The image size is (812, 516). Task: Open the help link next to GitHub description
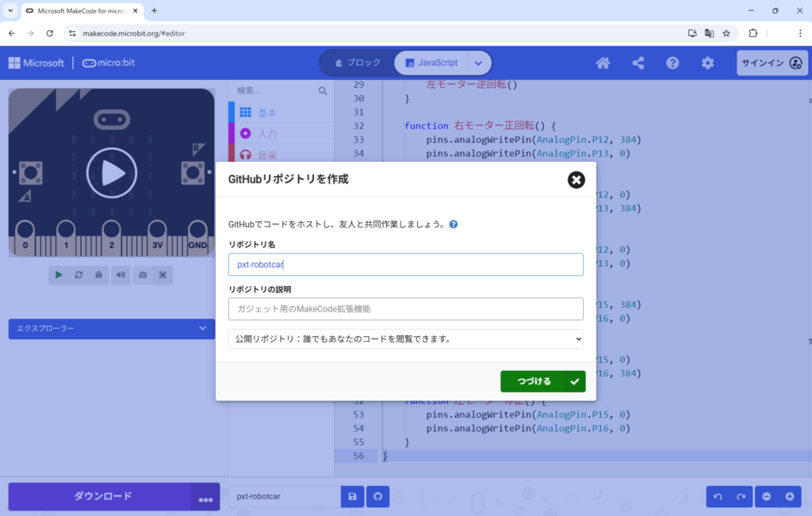click(454, 224)
